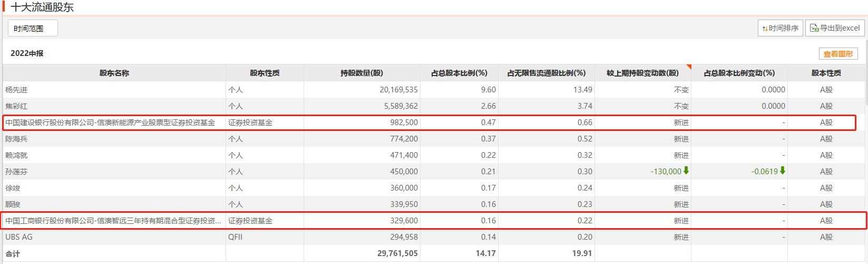Click holding quantity 774,200
868x264 pixels.
pyautogui.click(x=404, y=139)
